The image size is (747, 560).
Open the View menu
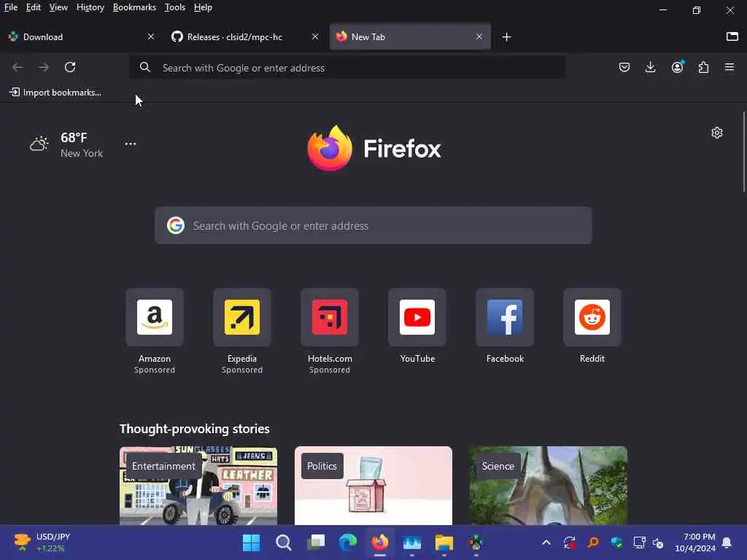[x=58, y=7]
